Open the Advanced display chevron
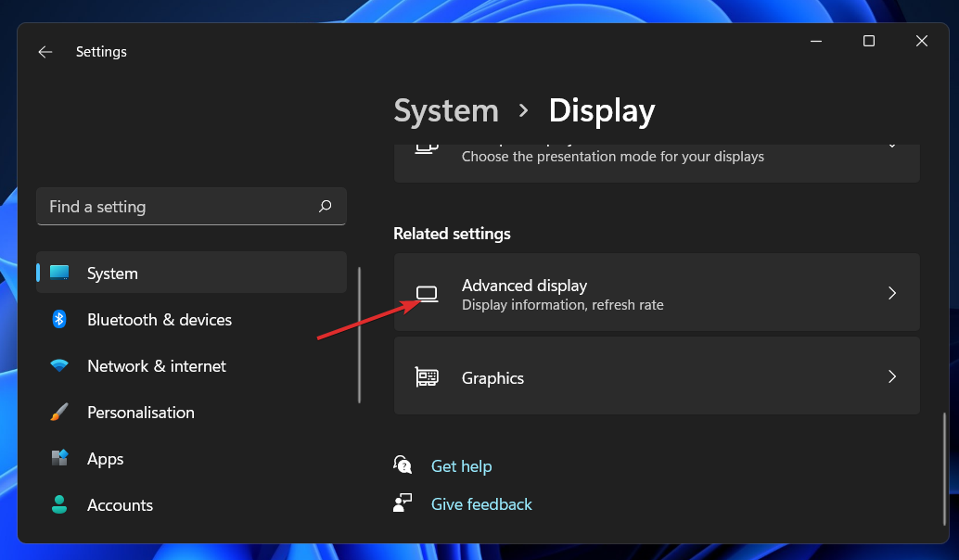Image resolution: width=959 pixels, height=560 pixels. [x=892, y=293]
